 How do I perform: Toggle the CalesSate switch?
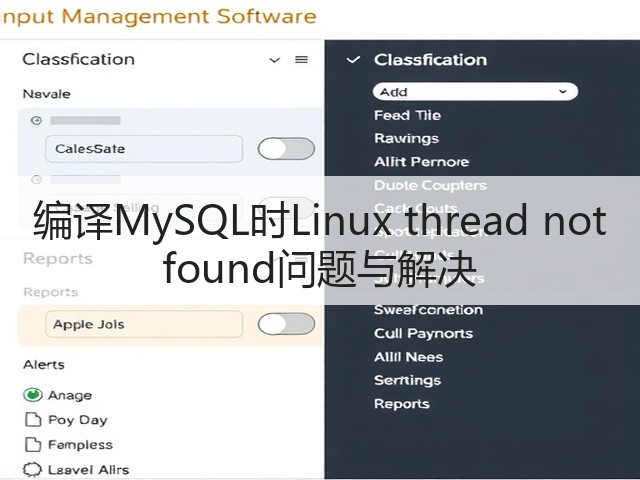286,149
